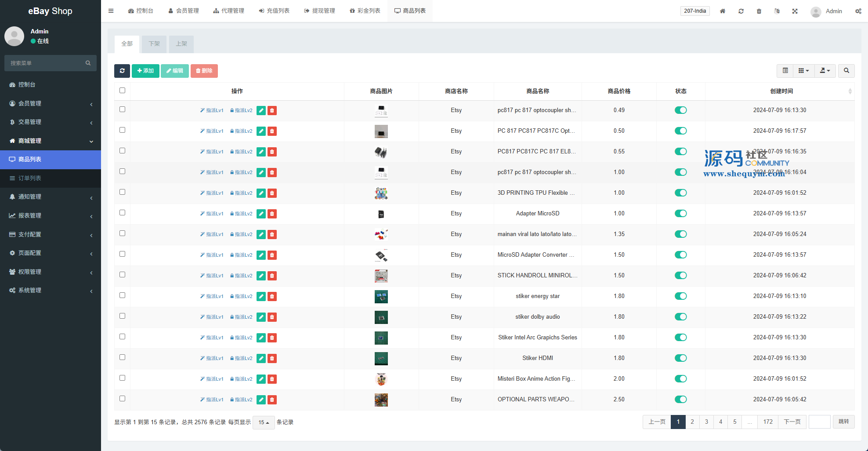Click red delete icon for Stiker HDMI row
The height and width of the screenshot is (451, 868).
click(x=272, y=359)
